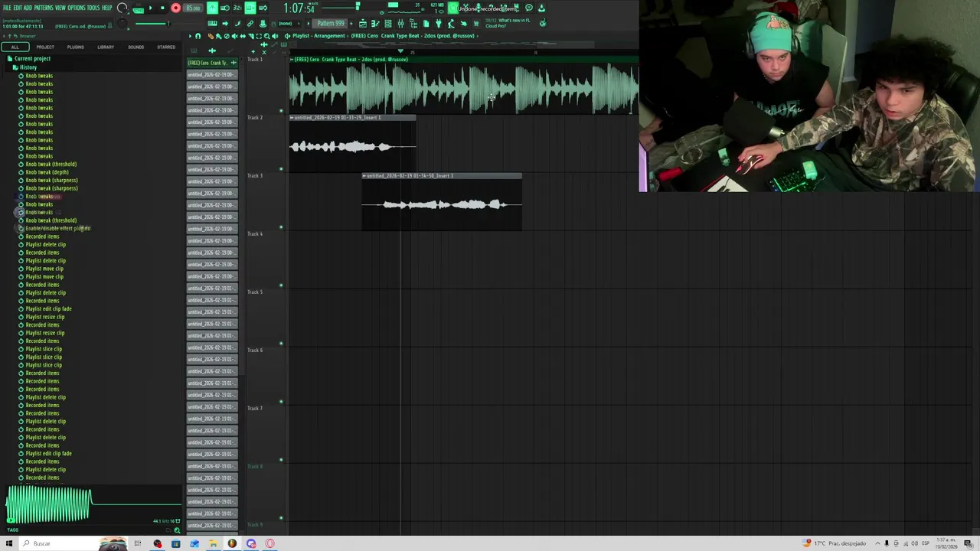Open the Channel rack view icon
Image resolution: width=980 pixels, height=551 pixels.
point(388,23)
